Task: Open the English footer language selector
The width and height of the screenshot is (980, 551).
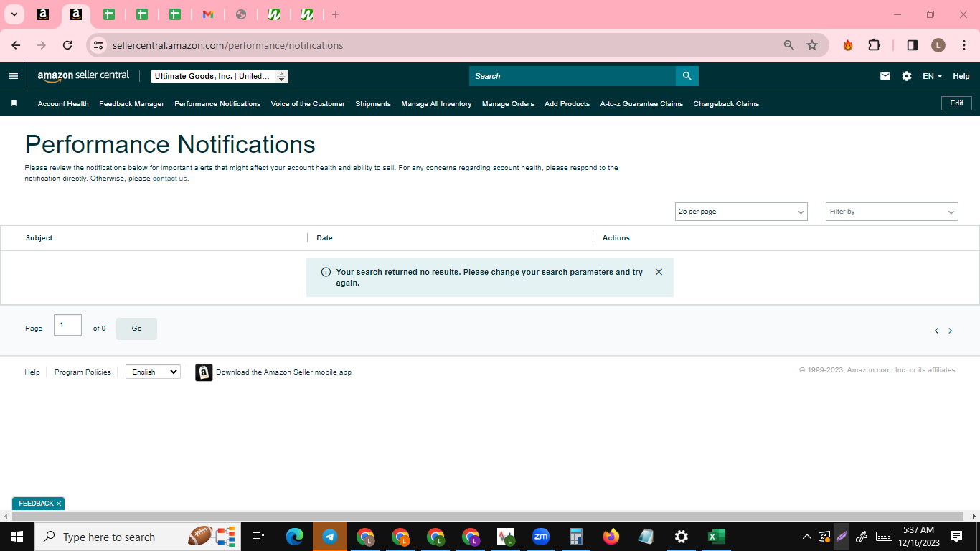Action: tap(153, 372)
